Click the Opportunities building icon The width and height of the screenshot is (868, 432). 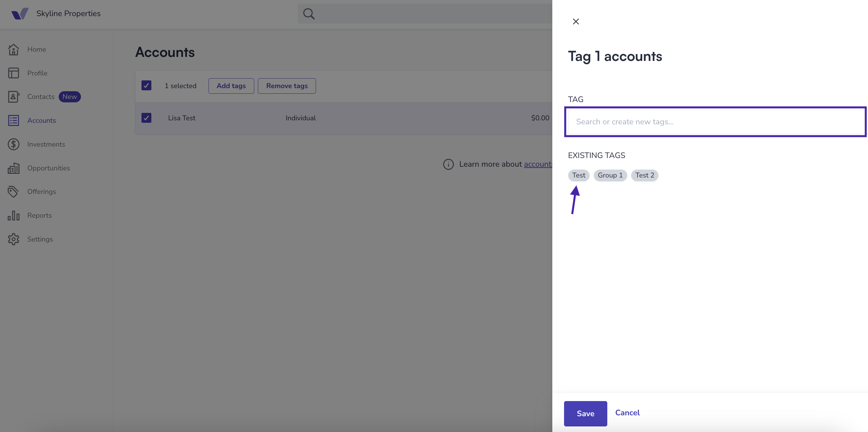pos(14,168)
